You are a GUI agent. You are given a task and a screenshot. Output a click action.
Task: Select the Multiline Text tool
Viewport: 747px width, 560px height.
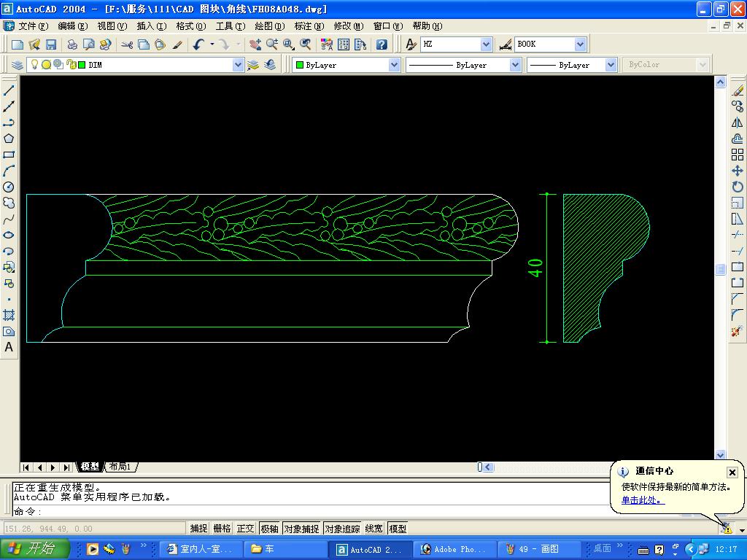[x=9, y=347]
